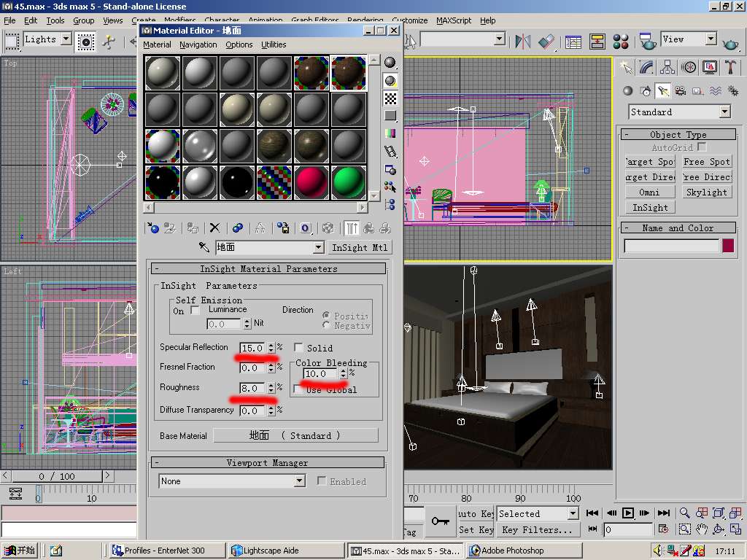Open the Utilities hammer panel

click(730, 67)
